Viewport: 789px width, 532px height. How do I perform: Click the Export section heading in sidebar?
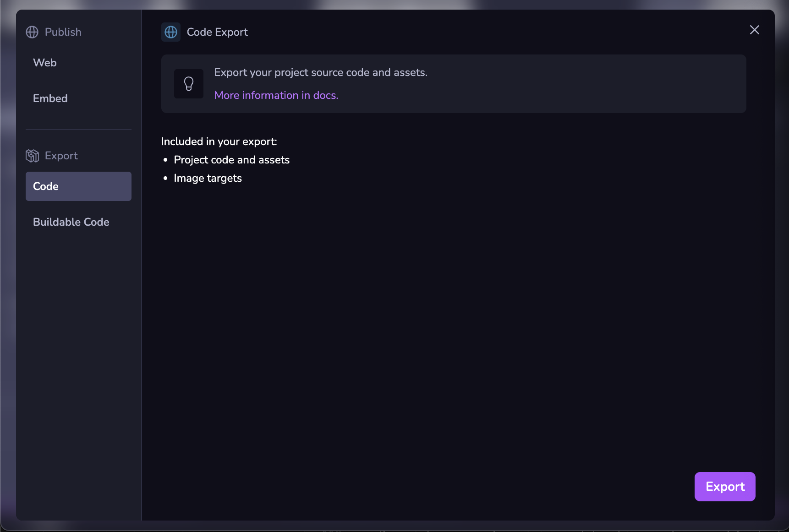(x=61, y=156)
